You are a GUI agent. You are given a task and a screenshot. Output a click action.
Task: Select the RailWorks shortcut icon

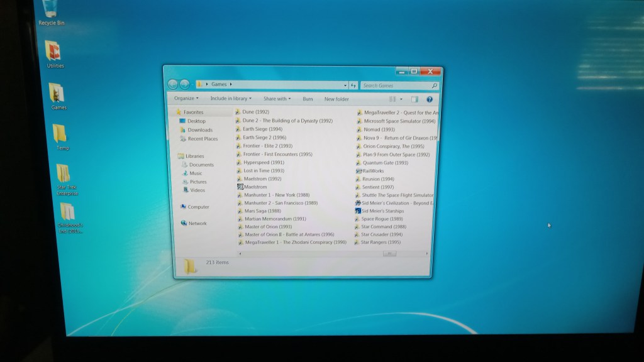(359, 171)
